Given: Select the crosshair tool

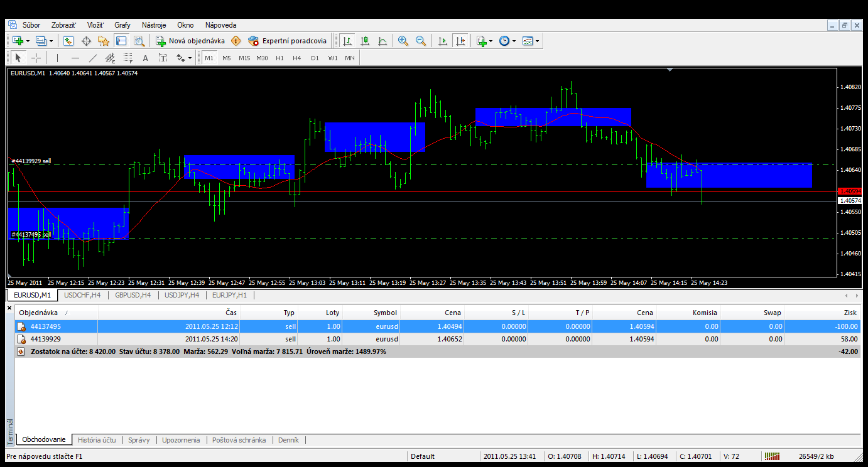Looking at the screenshot, I should click(36, 58).
